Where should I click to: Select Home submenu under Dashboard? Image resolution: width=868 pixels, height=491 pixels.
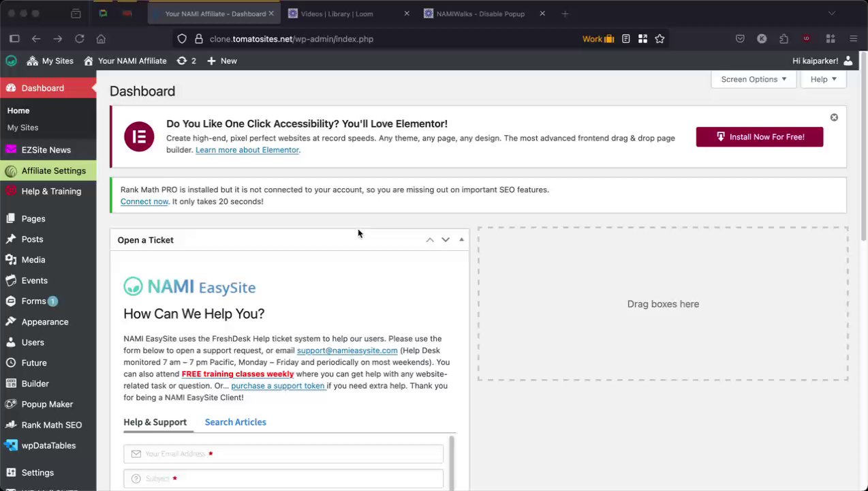tap(18, 110)
